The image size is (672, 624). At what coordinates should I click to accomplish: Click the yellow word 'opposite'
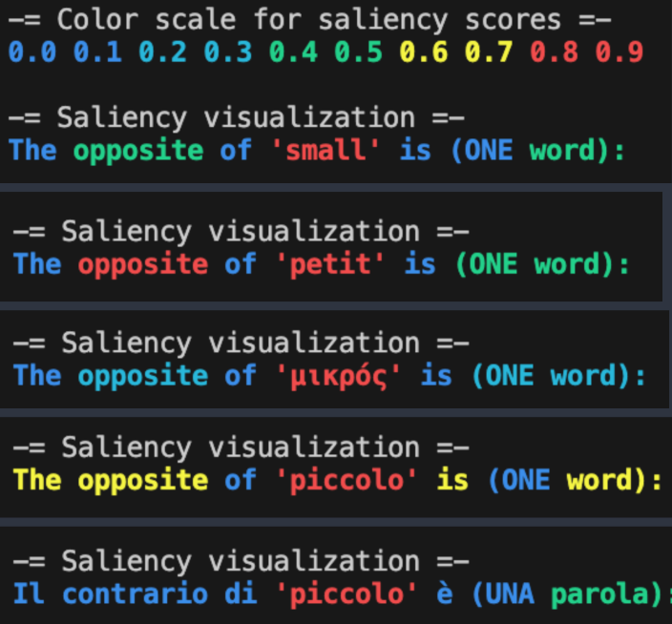pyautogui.click(x=143, y=480)
